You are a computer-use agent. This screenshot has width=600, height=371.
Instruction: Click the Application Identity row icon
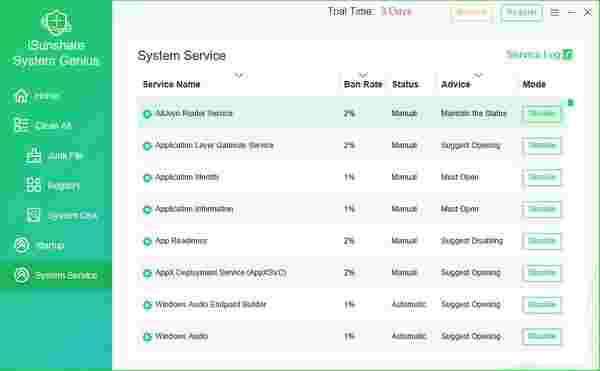point(147,177)
